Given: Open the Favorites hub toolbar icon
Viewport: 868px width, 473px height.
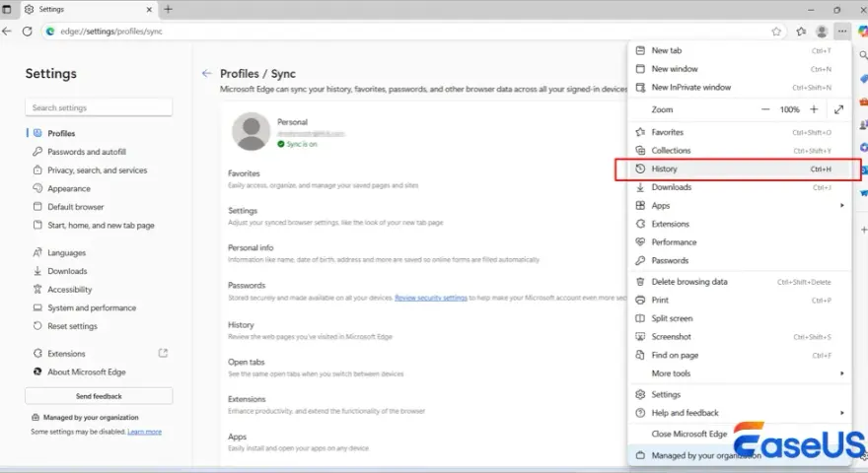Looking at the screenshot, I should click(801, 32).
